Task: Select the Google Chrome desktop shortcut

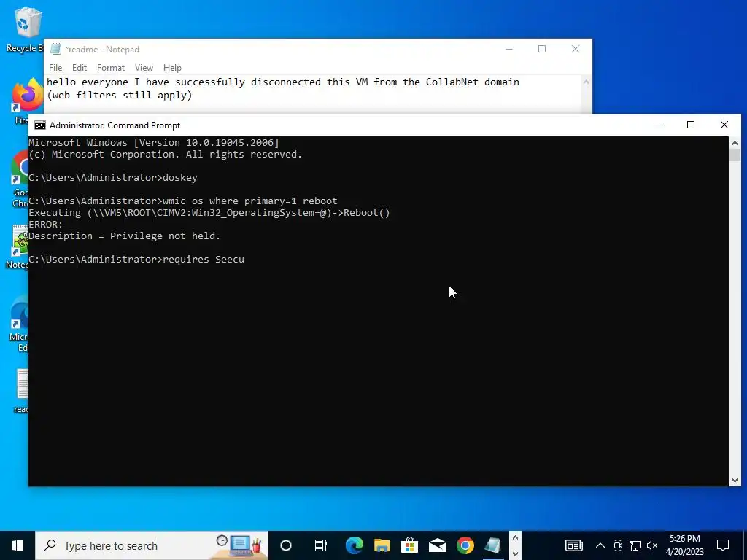Action: coord(20,179)
